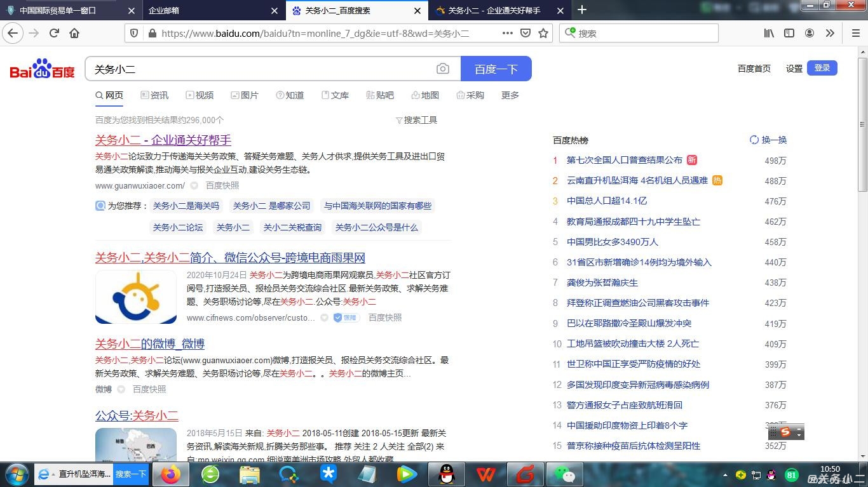
Task: Click the 雨果网 result thumbnail logo
Action: pos(136,297)
